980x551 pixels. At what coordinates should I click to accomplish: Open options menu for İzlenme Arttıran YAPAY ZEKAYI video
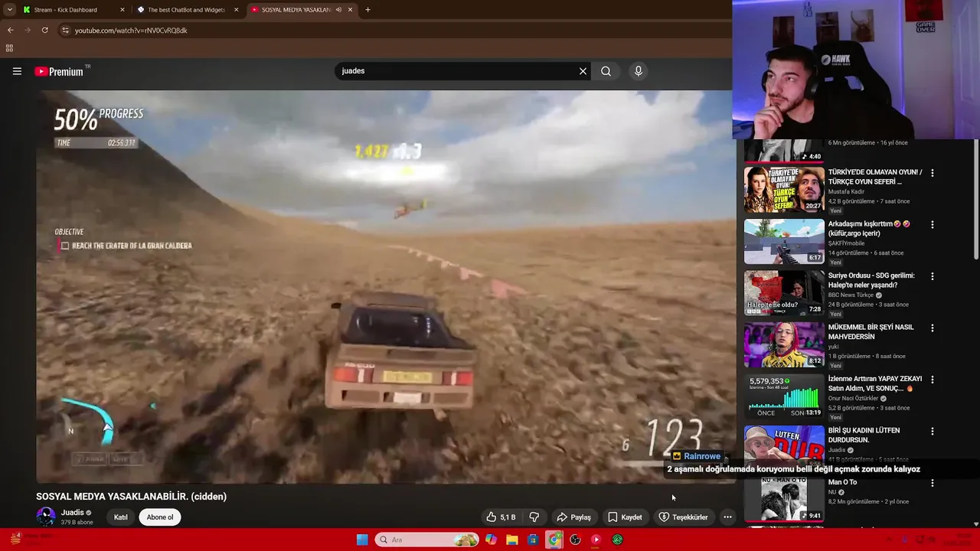point(932,380)
